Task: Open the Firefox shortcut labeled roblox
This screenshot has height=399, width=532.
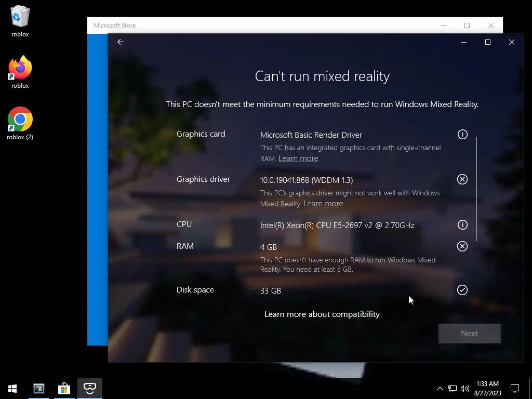Action: click(x=20, y=72)
